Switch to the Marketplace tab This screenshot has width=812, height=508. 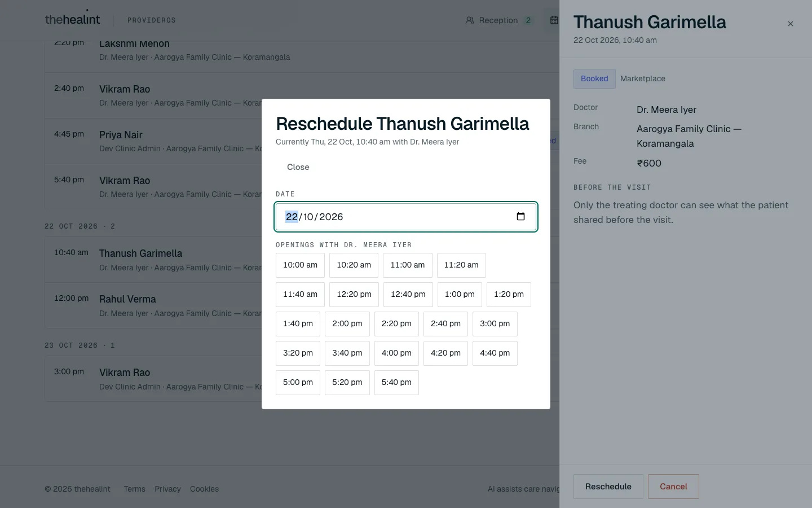click(x=643, y=79)
